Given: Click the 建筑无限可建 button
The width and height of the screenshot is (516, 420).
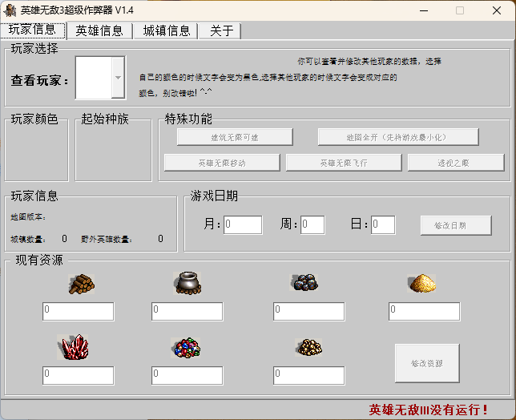Looking at the screenshot, I should (235, 137).
